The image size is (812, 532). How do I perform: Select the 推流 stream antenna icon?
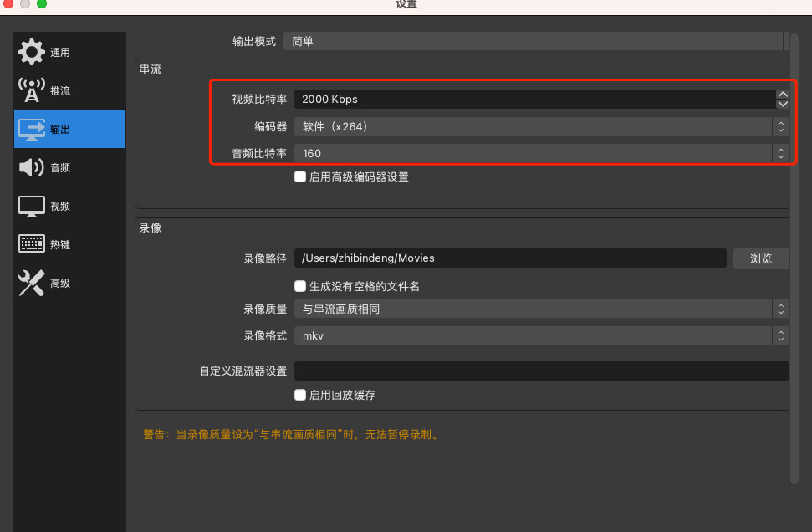pyautogui.click(x=32, y=90)
